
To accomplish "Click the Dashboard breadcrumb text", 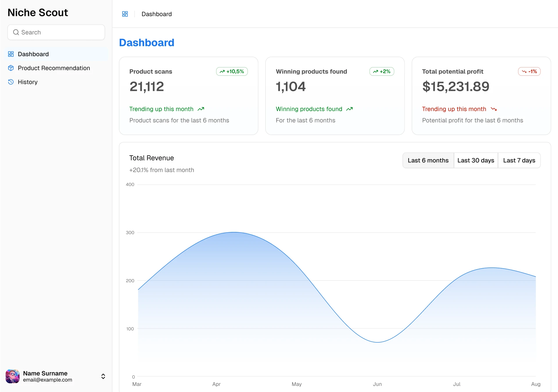I will pos(157,14).
